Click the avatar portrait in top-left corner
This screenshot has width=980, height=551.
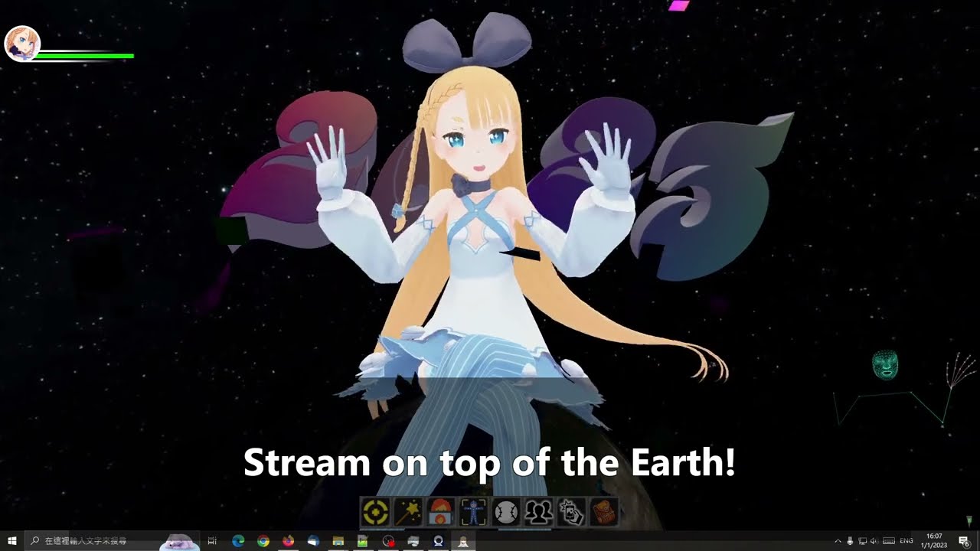coord(22,43)
